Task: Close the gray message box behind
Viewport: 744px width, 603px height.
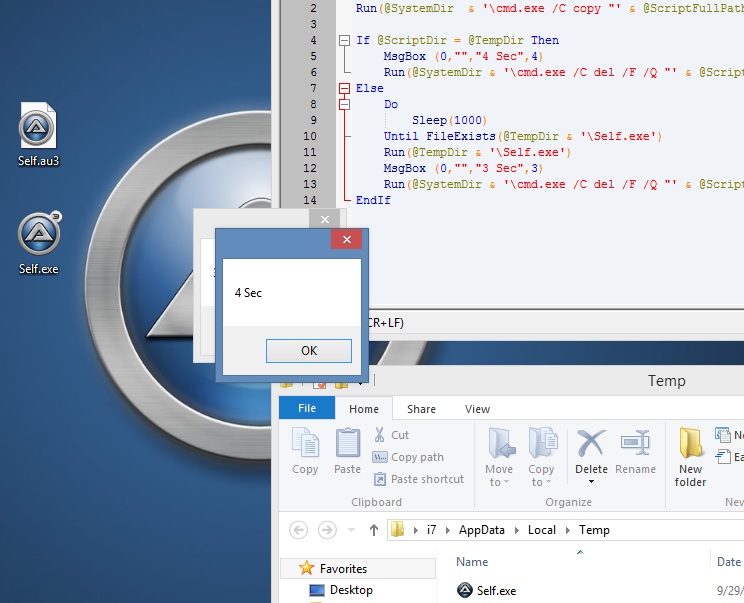Action: coord(325,219)
